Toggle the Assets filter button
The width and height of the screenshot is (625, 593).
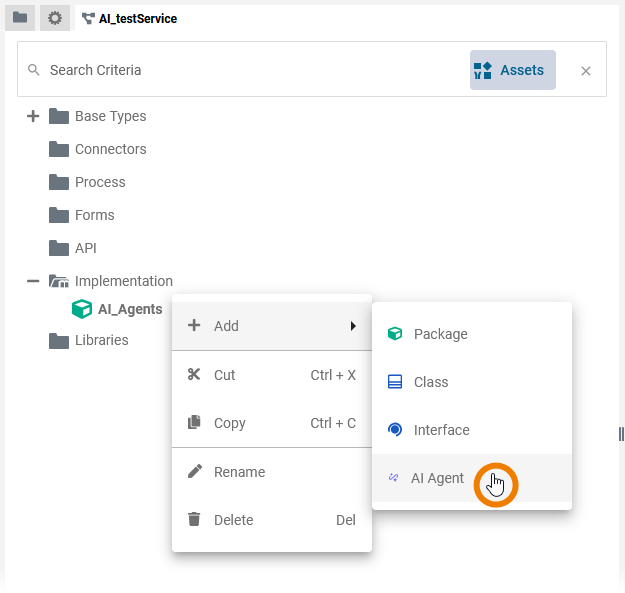[512, 70]
